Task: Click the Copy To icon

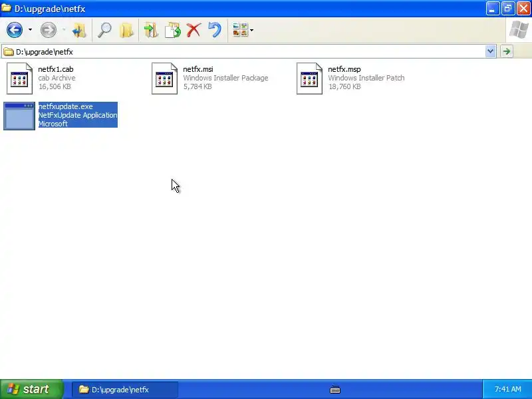Action: tap(173, 30)
